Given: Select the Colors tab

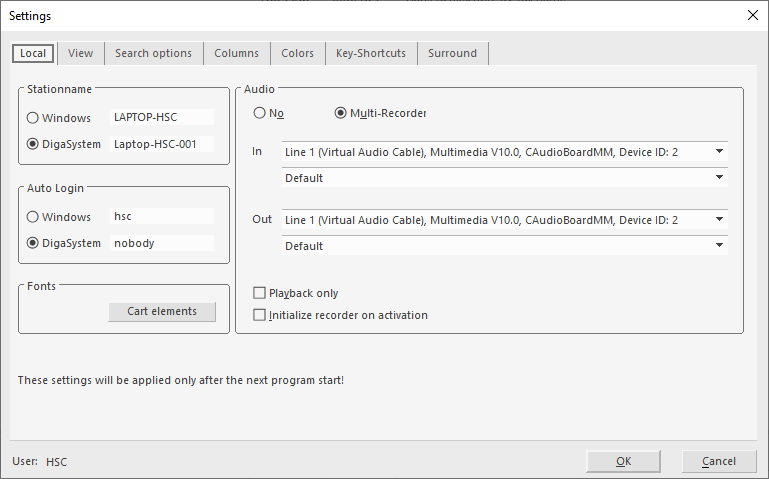Looking at the screenshot, I should pyautogui.click(x=297, y=53).
